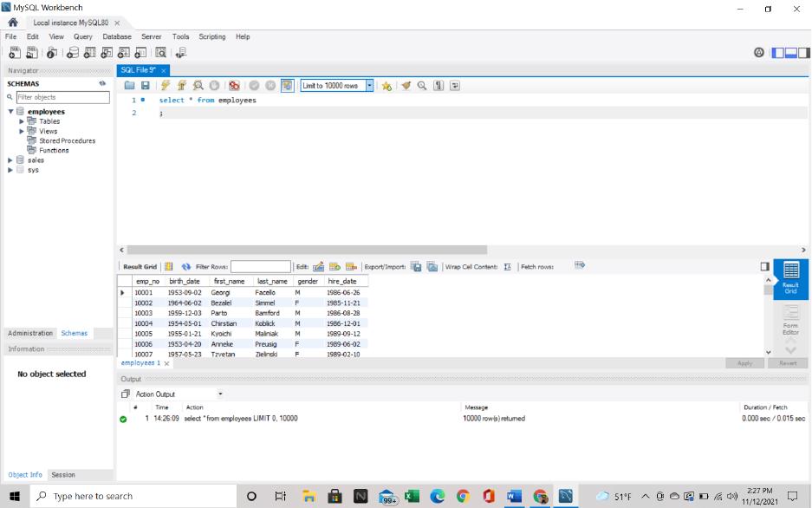The height and width of the screenshot is (508, 812).
Task: Open the Scripting menu
Action: [212, 36]
